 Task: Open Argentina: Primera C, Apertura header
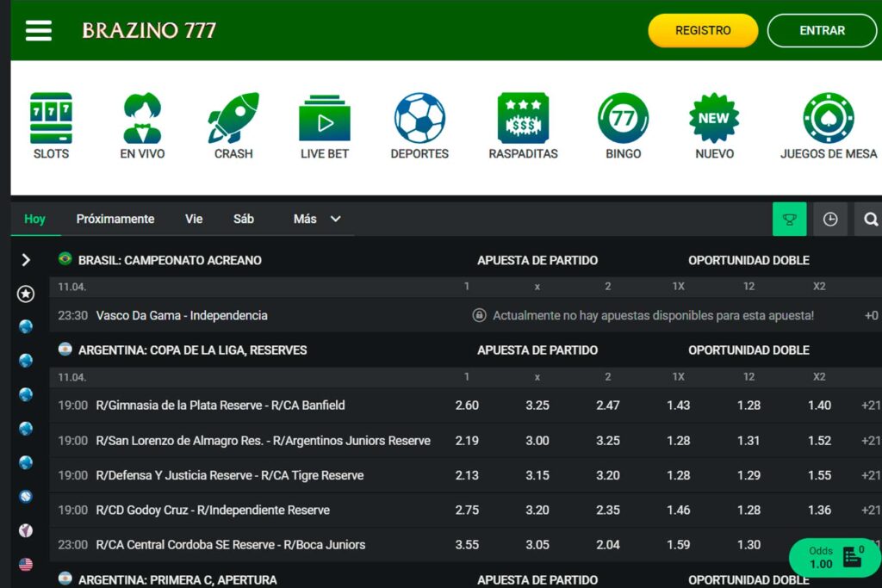click(177, 579)
